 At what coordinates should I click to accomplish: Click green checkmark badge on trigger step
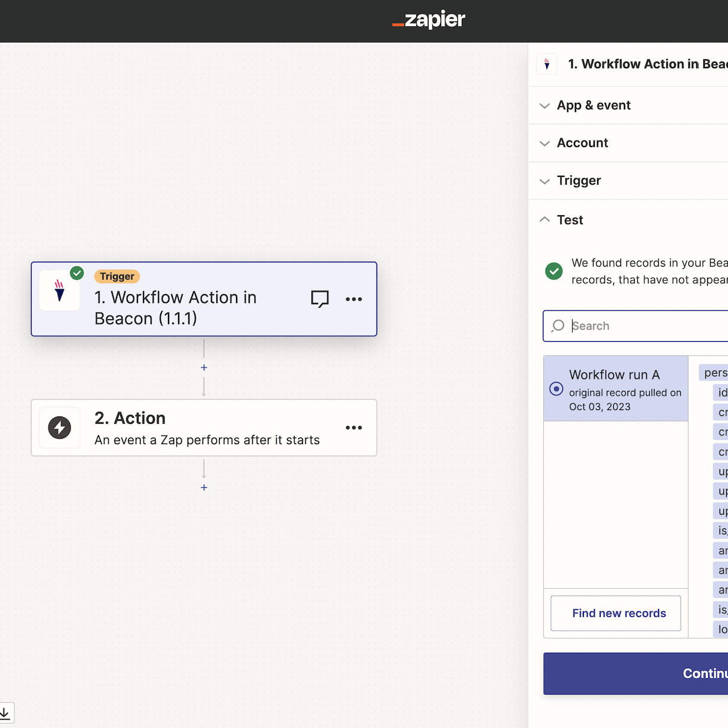tap(77, 273)
